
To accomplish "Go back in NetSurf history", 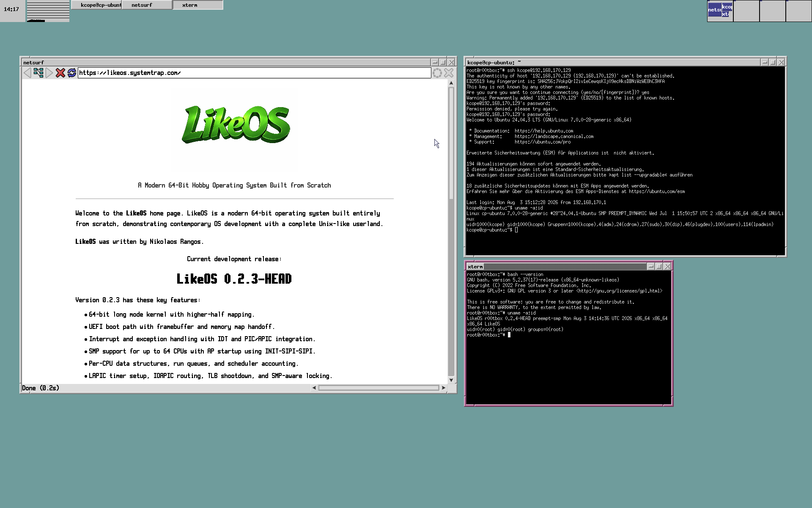I will pos(27,73).
